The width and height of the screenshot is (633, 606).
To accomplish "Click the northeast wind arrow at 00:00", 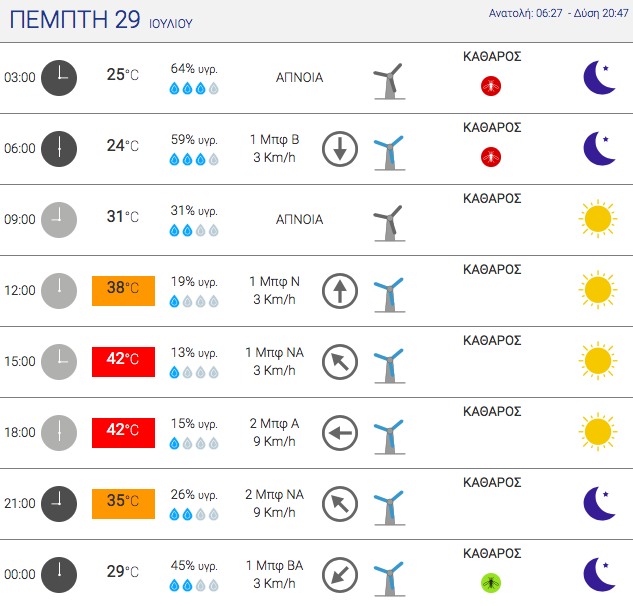I will click(340, 575).
